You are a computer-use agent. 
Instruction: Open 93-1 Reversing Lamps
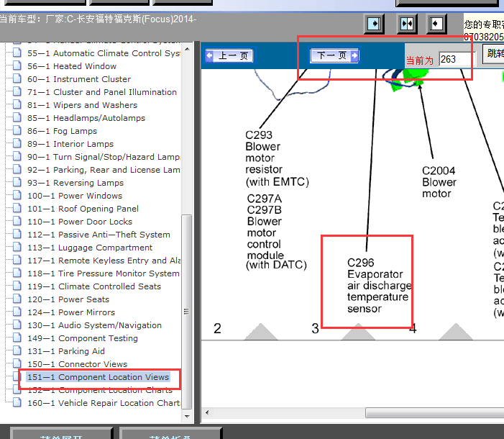pyautogui.click(x=75, y=183)
